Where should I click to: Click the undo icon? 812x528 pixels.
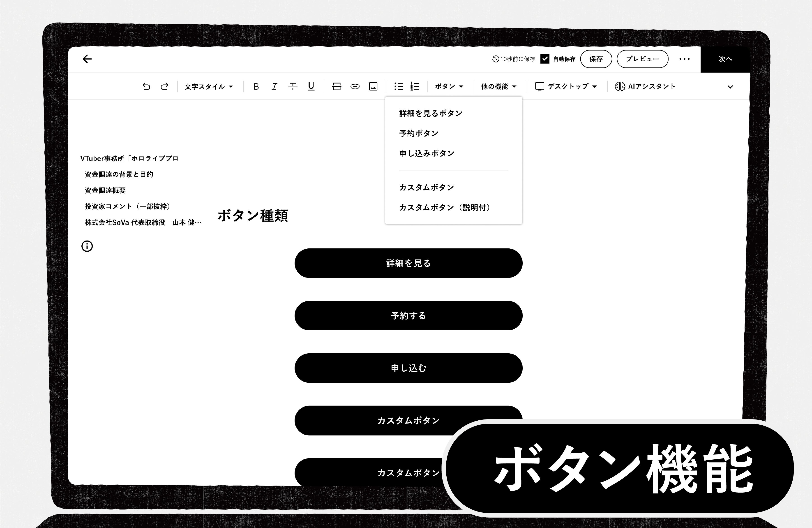pos(146,86)
